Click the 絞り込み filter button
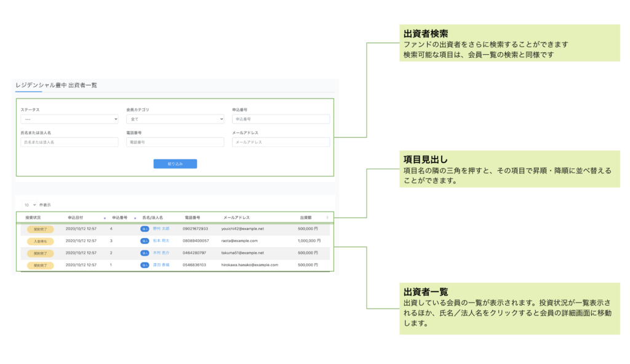The width and height of the screenshot is (630, 364). tap(175, 164)
